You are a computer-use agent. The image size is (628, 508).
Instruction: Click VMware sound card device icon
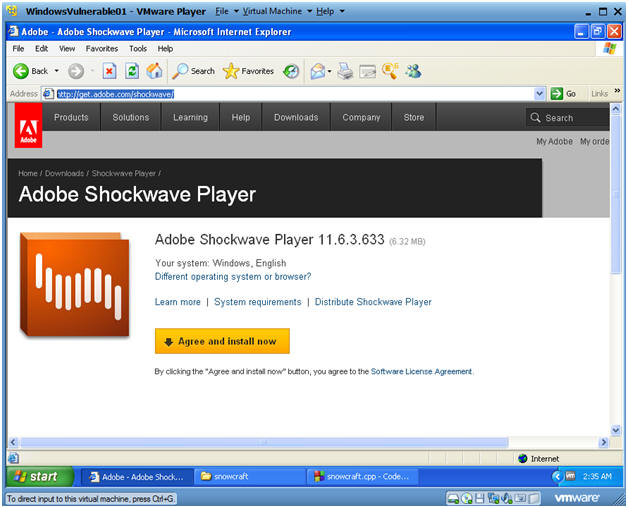[507, 498]
